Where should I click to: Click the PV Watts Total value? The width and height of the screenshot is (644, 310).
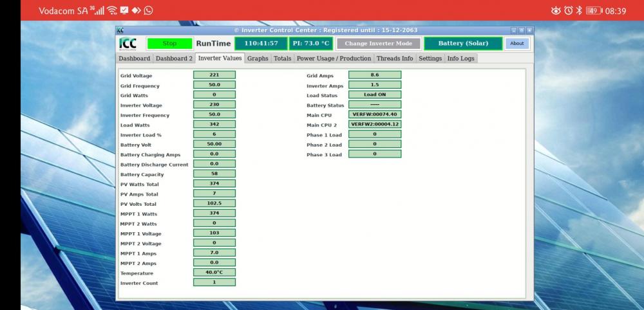pos(214,183)
